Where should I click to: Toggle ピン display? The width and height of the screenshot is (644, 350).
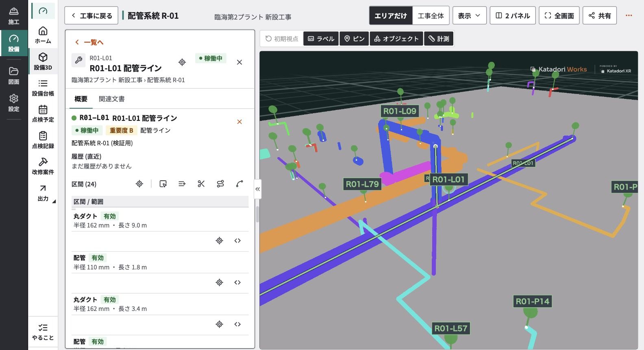point(355,39)
